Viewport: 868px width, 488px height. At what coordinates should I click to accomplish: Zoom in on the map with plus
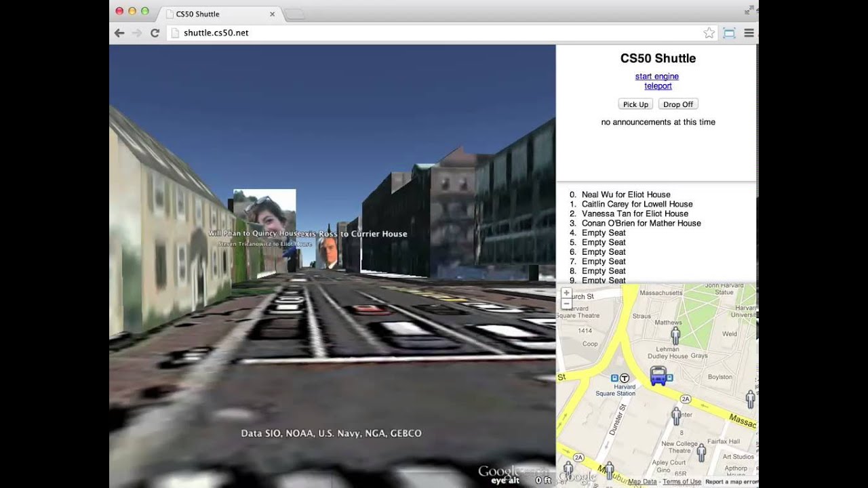tap(566, 293)
